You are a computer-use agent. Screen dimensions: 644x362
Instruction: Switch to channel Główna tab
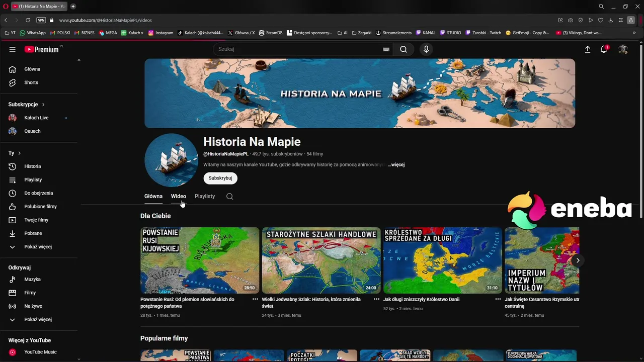pos(153,197)
